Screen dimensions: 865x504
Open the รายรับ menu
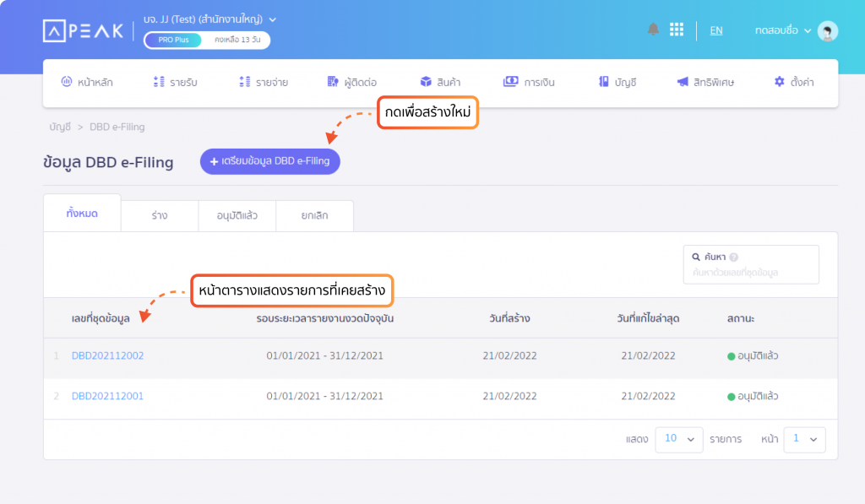(175, 82)
